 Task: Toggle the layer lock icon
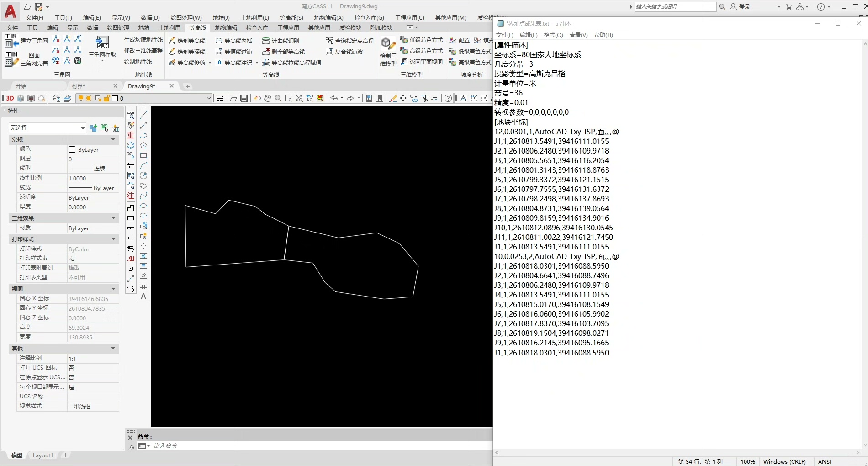pos(106,98)
